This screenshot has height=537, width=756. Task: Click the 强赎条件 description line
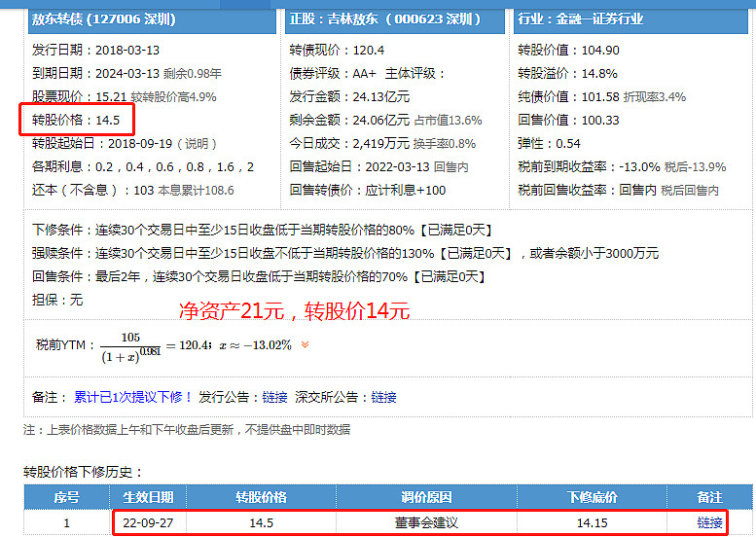tap(345, 253)
